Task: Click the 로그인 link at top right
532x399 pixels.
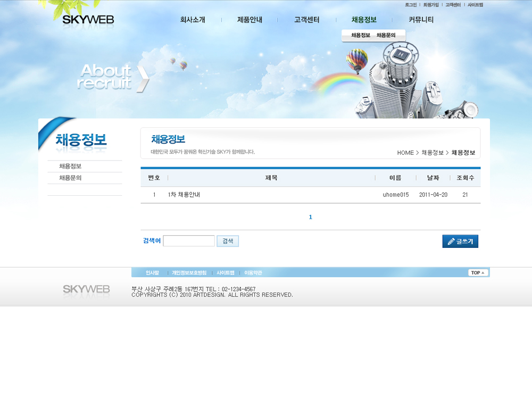Action: [x=410, y=5]
